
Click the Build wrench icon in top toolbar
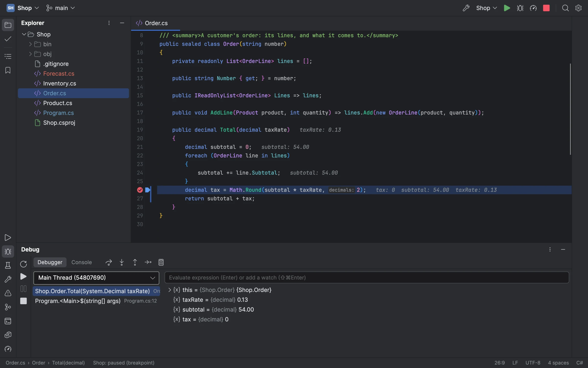click(466, 8)
